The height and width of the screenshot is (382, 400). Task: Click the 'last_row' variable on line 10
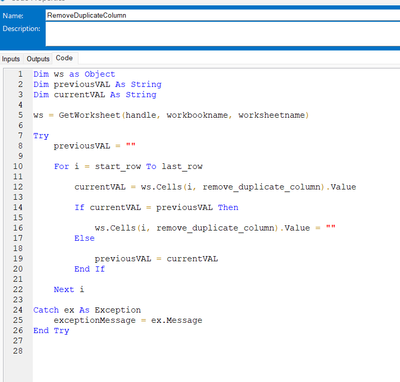182,166
